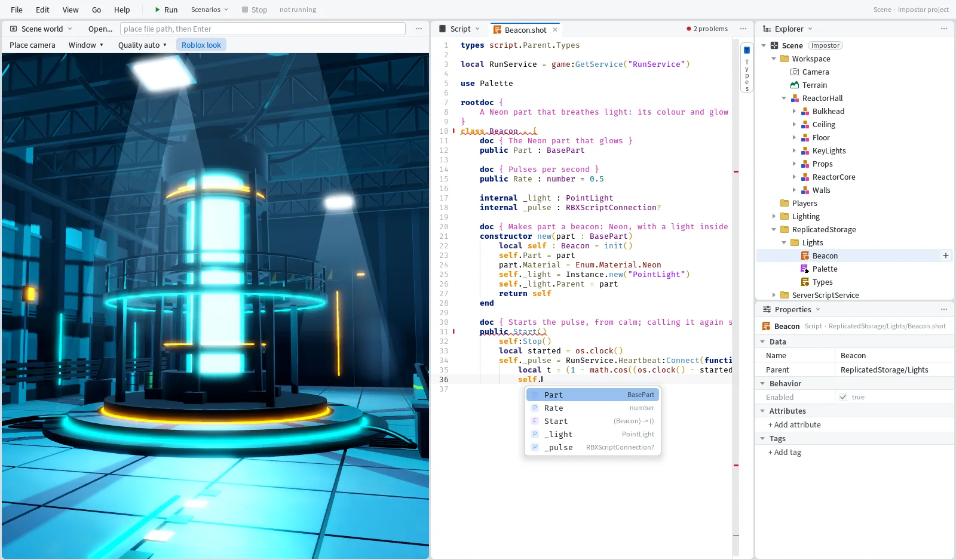Open the Help menu
Screen dimensions: 956x560
coord(122,10)
